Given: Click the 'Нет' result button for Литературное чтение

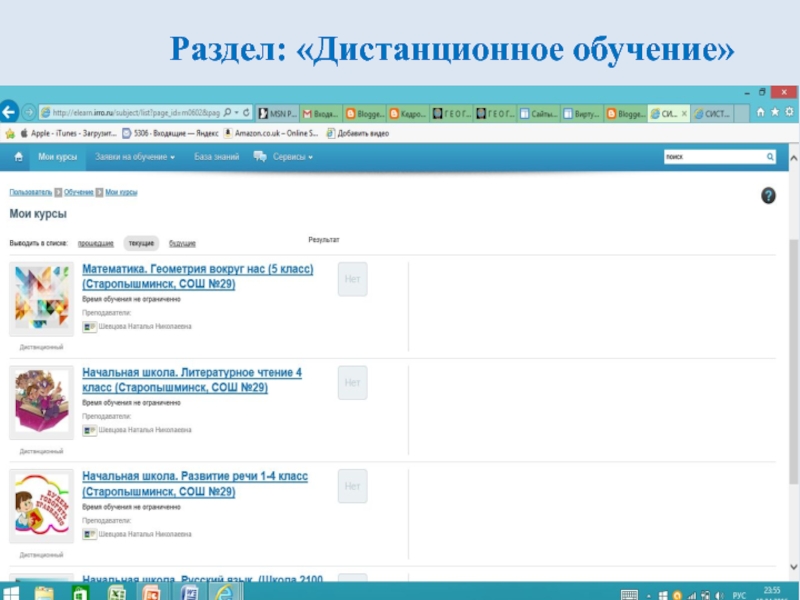Looking at the screenshot, I should pyautogui.click(x=352, y=383).
